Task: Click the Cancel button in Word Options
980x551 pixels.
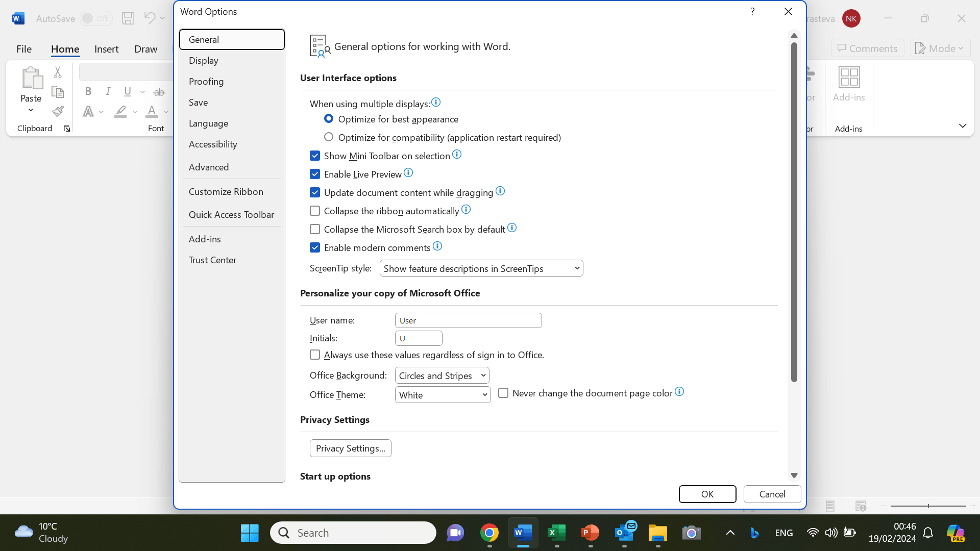Action: tap(772, 494)
